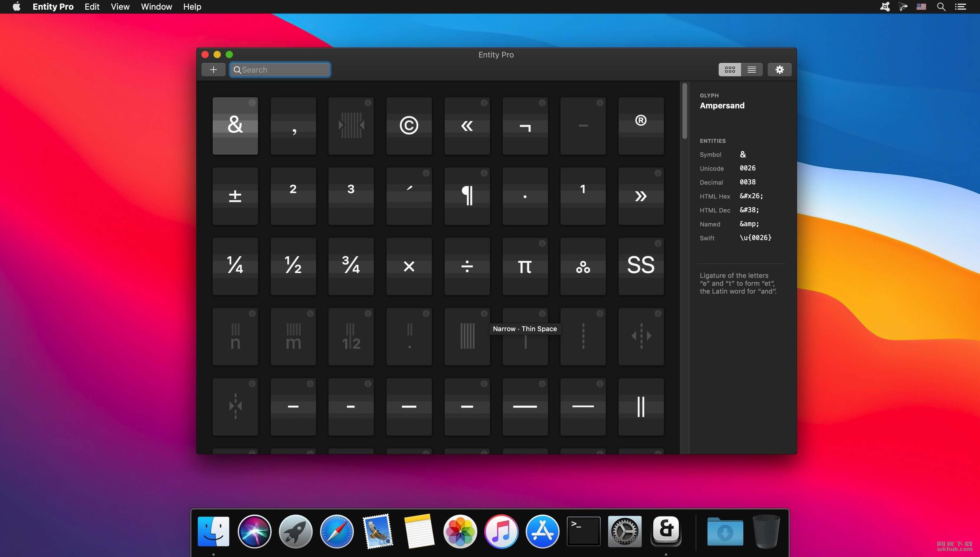Click the Unicode value 0026
This screenshot has width=980, height=557.
coord(747,168)
